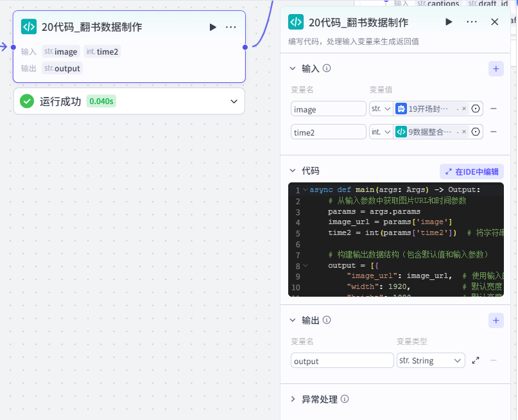This screenshot has height=420, width=518.
Task: Edit the output variable name field
Action: (342, 360)
